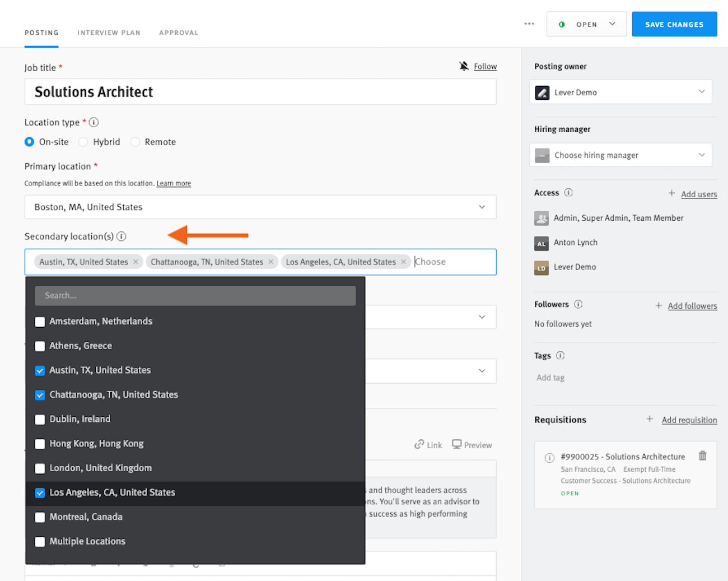Click the plus icon beside Add requisition
The width and height of the screenshot is (728, 581).
click(x=650, y=419)
